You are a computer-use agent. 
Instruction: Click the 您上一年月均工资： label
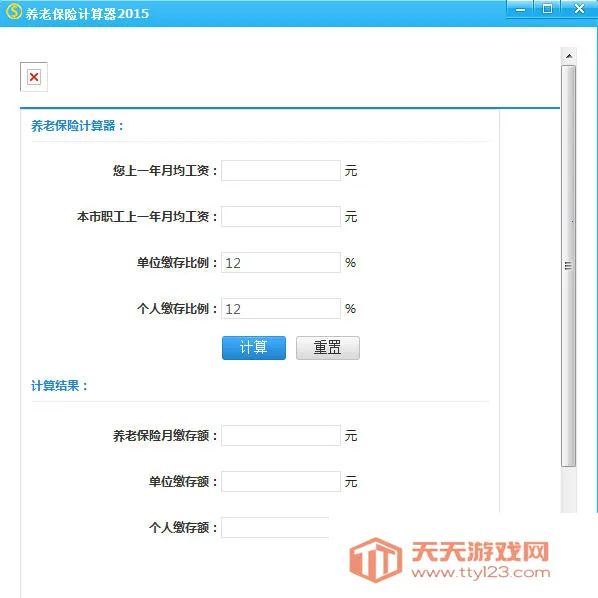tap(165, 170)
